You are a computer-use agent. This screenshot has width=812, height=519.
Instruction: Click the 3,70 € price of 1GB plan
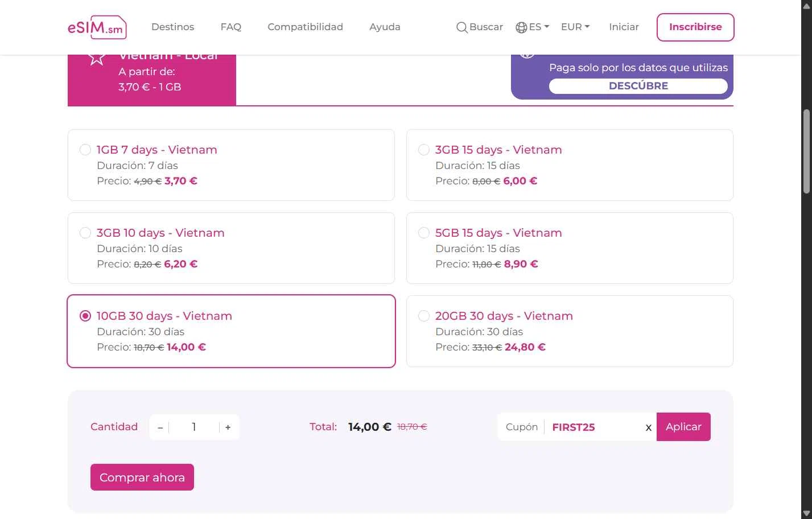coord(181,181)
